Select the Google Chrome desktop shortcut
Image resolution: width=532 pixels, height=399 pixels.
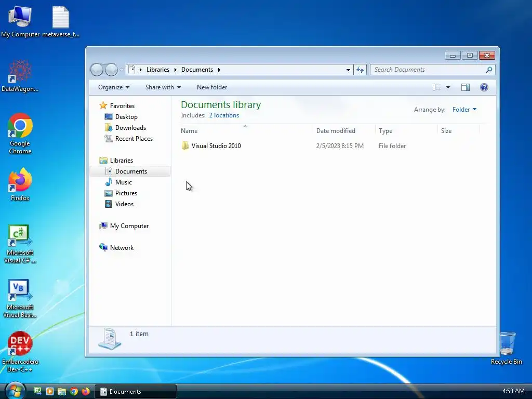coord(20,134)
